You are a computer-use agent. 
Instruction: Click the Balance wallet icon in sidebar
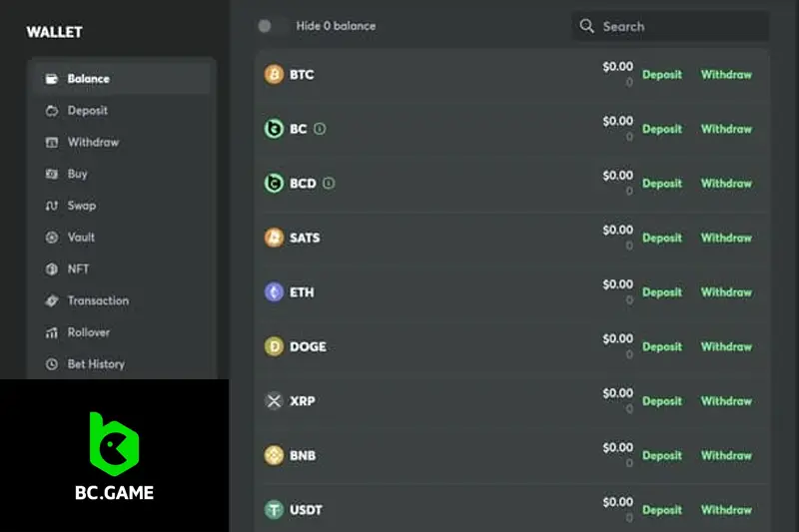click(x=52, y=79)
